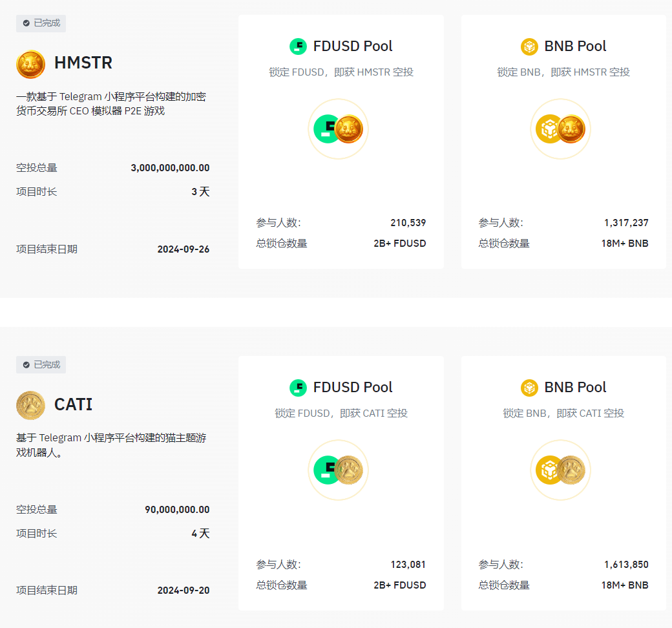Click the large BNB-paw paired icon in CATI's BNB Pool
Image resolution: width=672 pixels, height=628 pixels.
point(561,470)
